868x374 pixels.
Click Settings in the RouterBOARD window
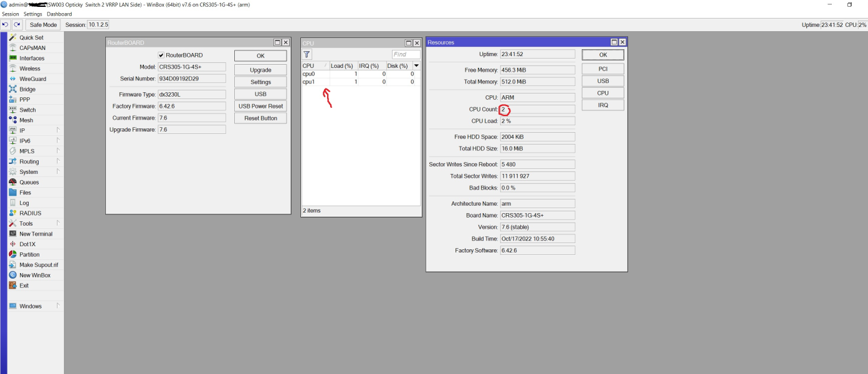(x=260, y=82)
